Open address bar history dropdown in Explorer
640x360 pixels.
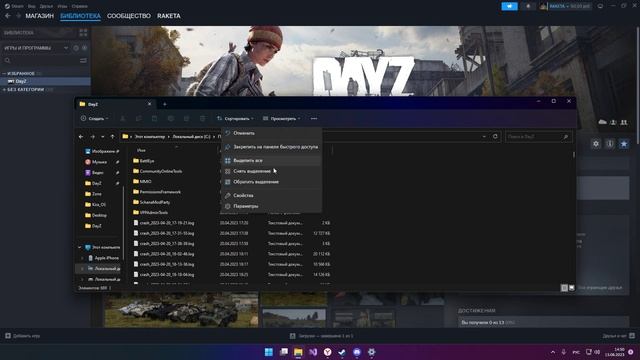(484, 136)
